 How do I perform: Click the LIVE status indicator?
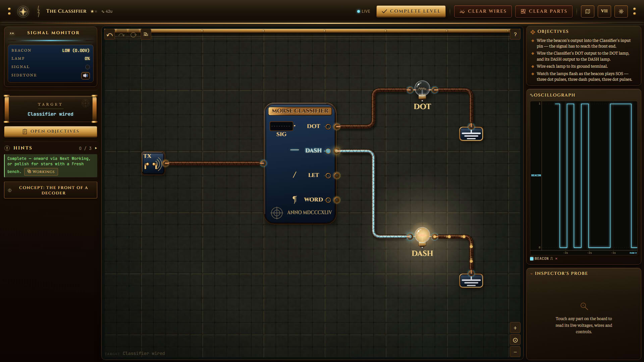pos(364,11)
